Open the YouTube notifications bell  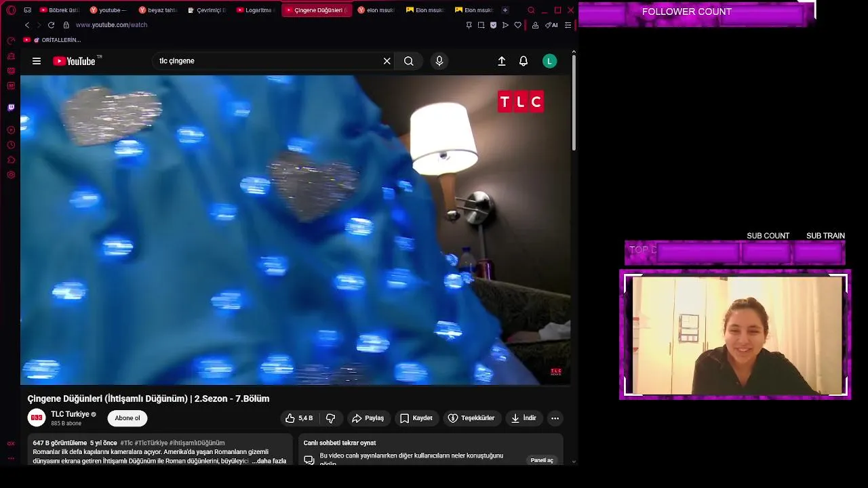(x=524, y=61)
